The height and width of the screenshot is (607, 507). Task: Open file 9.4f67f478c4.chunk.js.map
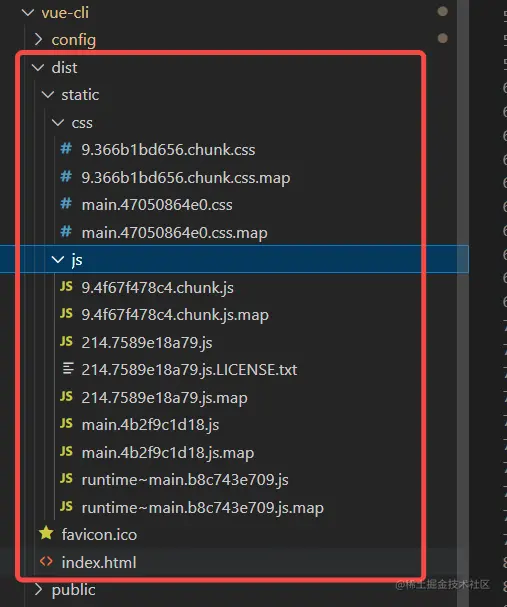175,315
